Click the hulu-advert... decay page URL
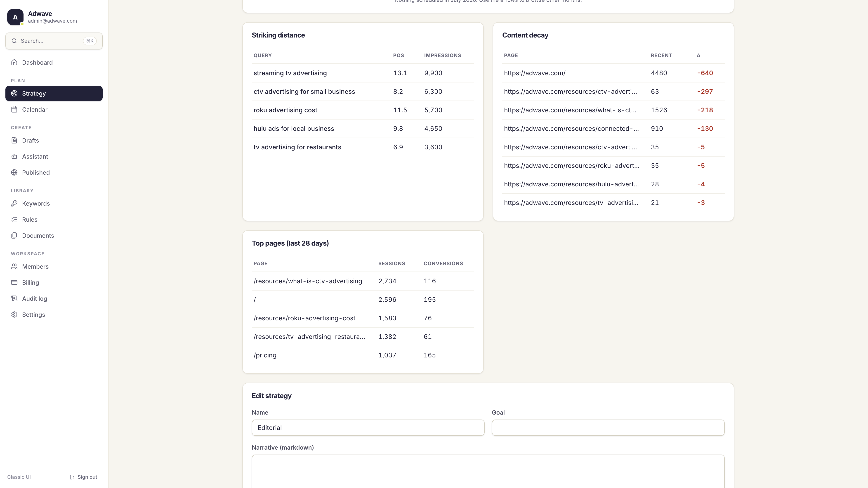 coord(571,184)
